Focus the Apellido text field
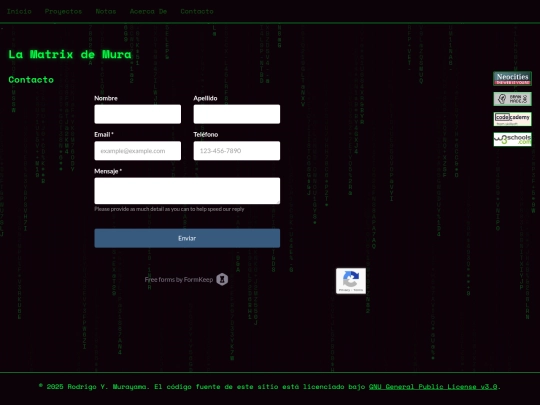This screenshot has width=540, height=405. click(x=237, y=114)
